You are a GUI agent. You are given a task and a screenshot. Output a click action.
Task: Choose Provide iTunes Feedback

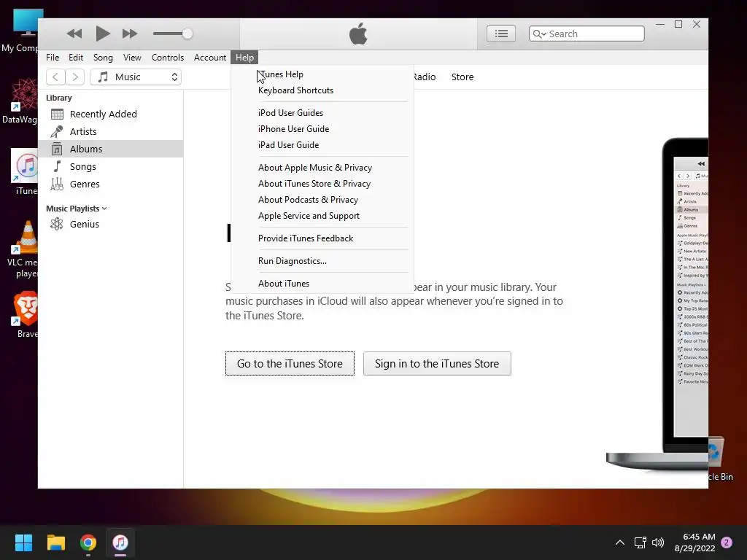(322, 238)
